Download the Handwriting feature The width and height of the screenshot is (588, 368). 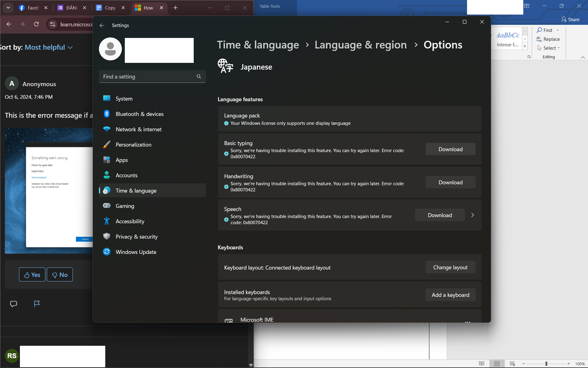coord(451,182)
